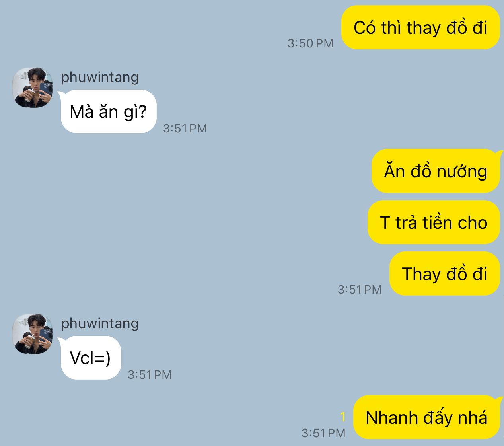Viewport: 504px width, 446px height.
Task: Select the 'Có thì thay đồ đi' message bubble
Action: (x=420, y=27)
